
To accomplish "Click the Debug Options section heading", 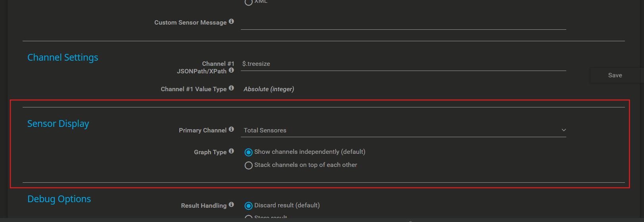I will point(59,199).
